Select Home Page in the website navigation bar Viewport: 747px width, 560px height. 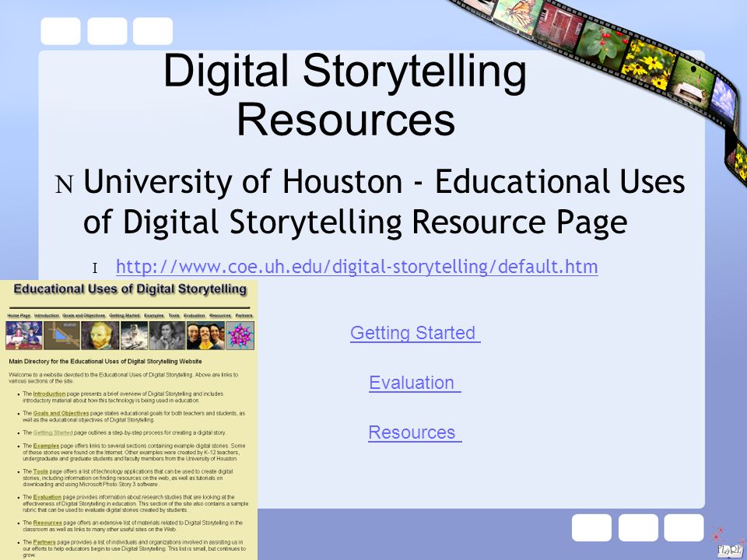pos(19,316)
